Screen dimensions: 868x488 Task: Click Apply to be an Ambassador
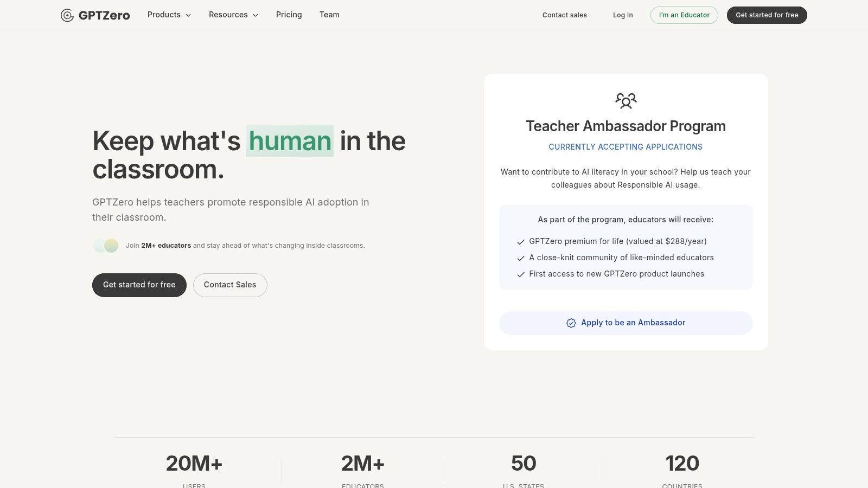(626, 323)
